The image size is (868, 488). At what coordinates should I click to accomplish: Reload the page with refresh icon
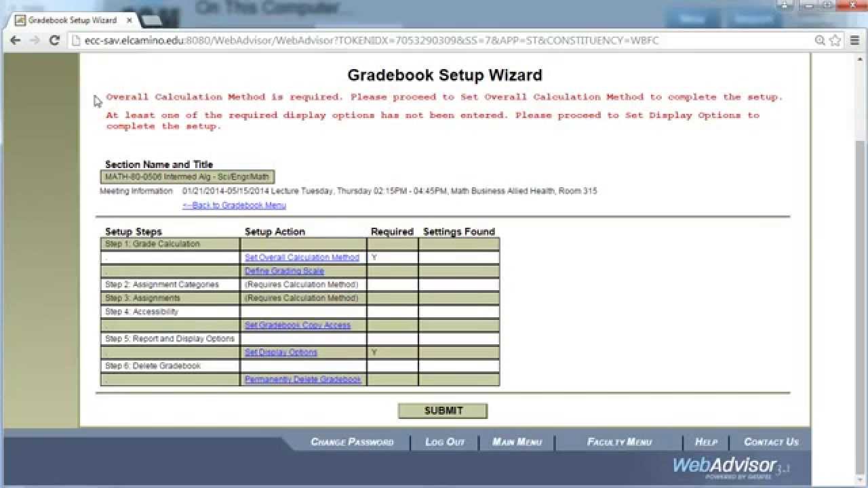click(55, 41)
